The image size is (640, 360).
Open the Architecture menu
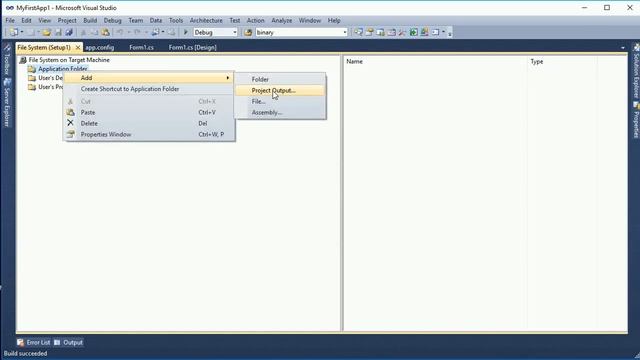tap(206, 20)
